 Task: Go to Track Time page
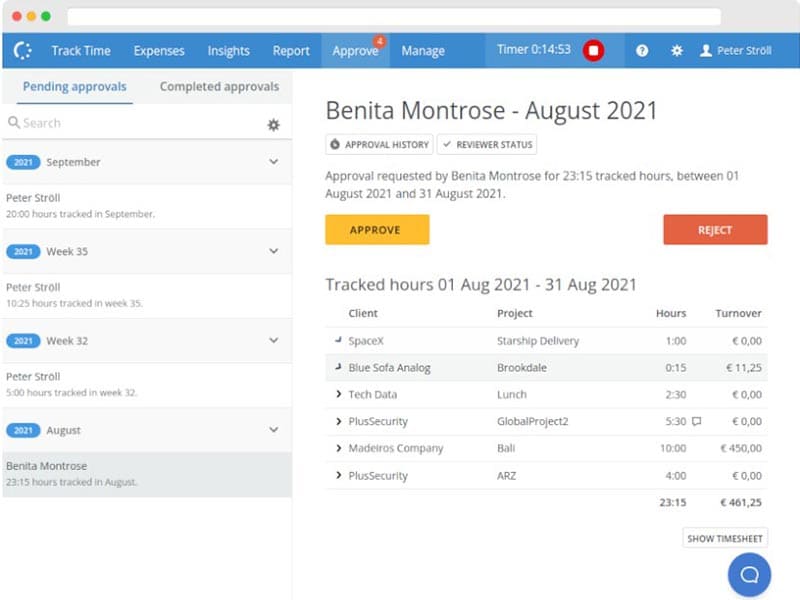point(81,51)
